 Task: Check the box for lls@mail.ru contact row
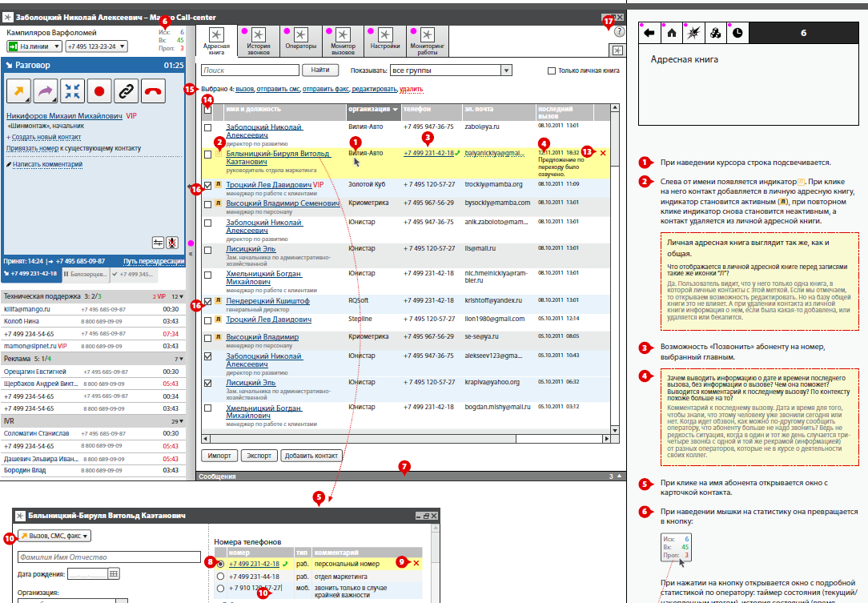click(207, 251)
